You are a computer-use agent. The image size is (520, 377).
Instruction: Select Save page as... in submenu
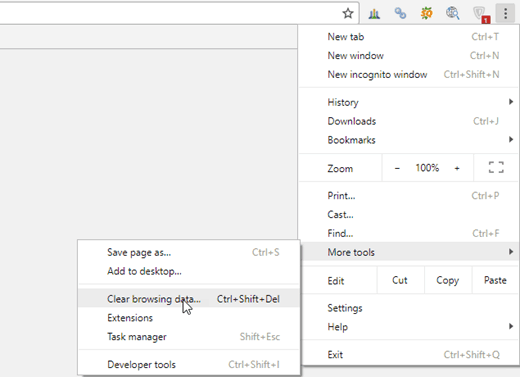189,252
